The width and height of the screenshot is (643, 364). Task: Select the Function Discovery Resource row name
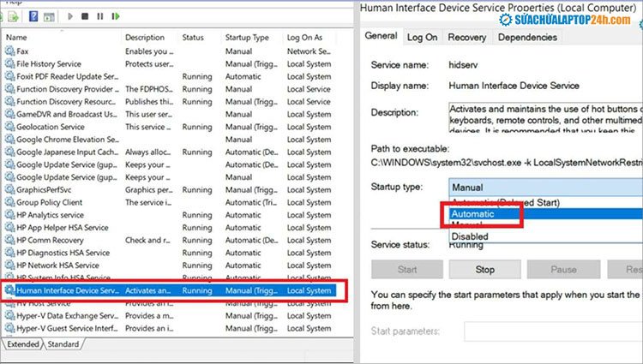(66, 102)
